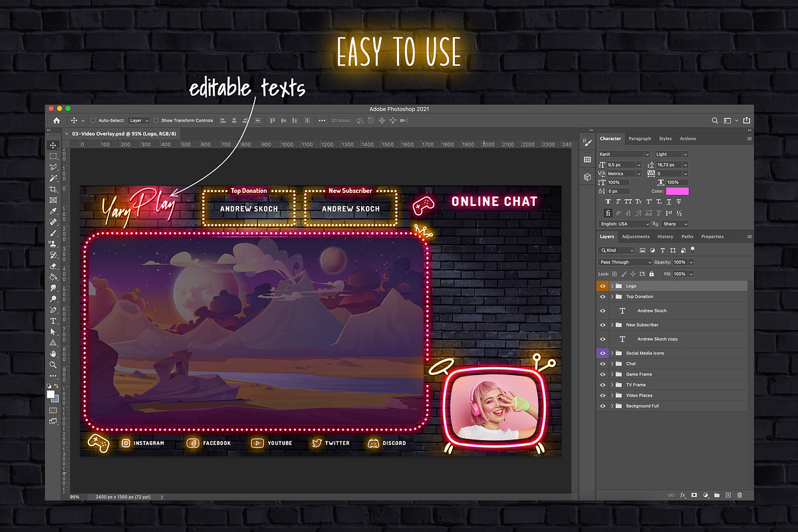The height and width of the screenshot is (532, 798).
Task: Open the Kanit font family dropdown
Action: (x=624, y=154)
